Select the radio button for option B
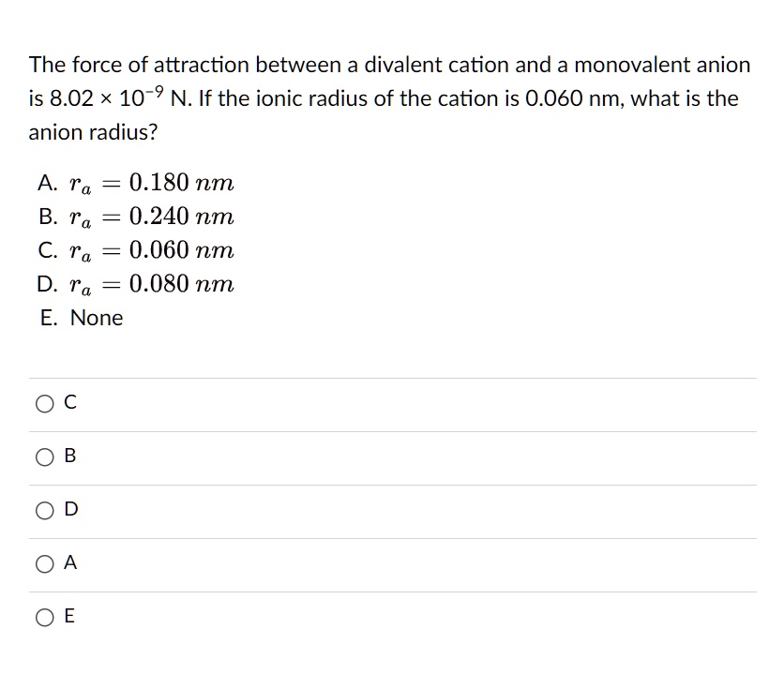Viewport: 784px width, 674px height. pos(44,457)
